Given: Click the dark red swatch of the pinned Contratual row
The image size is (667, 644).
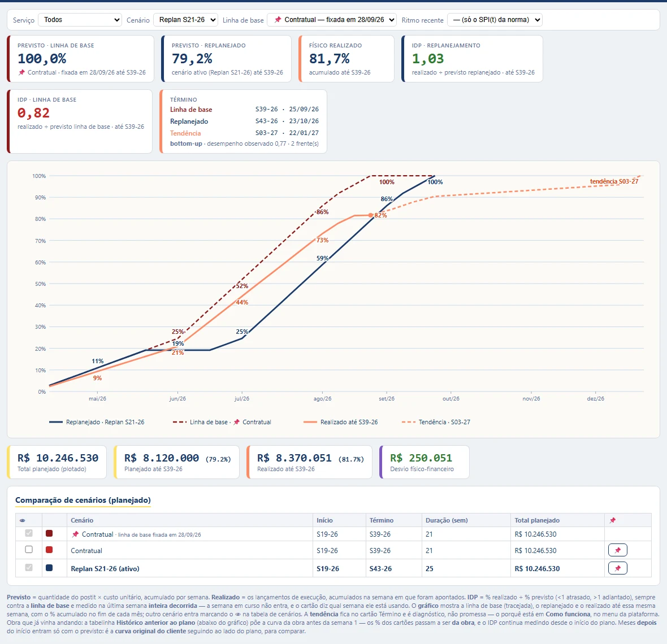Looking at the screenshot, I should click(49, 533).
